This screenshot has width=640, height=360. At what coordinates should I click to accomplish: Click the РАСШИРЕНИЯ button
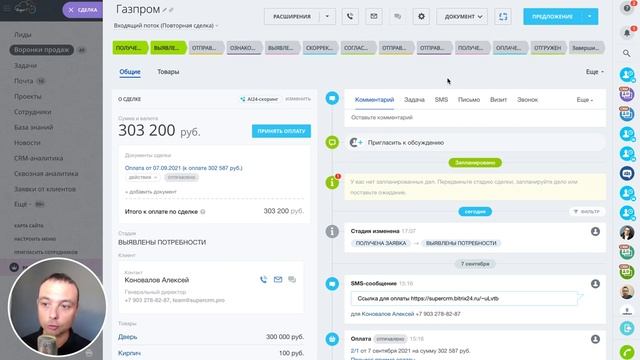click(292, 16)
